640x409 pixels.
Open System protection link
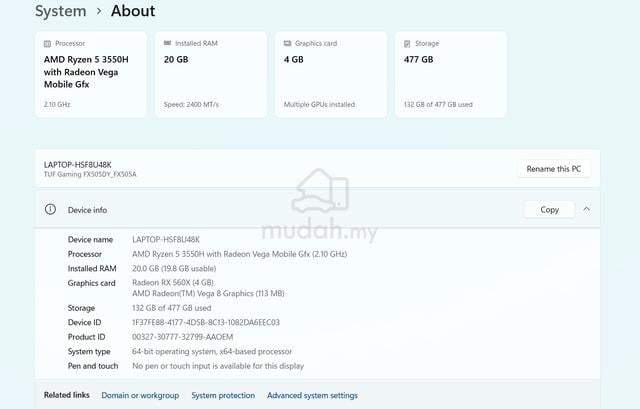pyautogui.click(x=223, y=395)
